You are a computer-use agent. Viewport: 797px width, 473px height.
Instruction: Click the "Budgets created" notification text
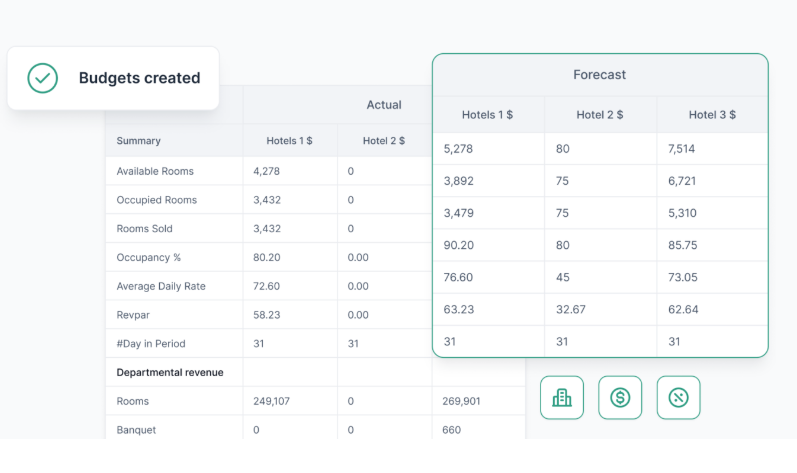(x=139, y=78)
